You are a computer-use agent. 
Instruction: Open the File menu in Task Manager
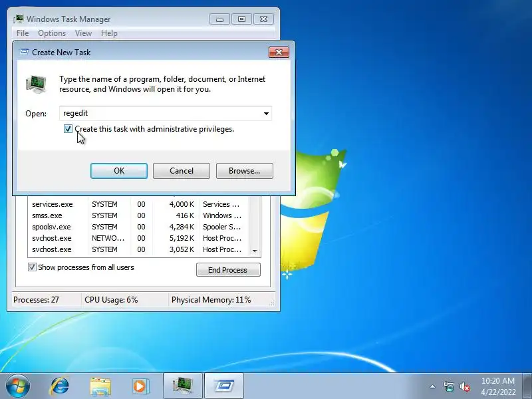[23, 33]
